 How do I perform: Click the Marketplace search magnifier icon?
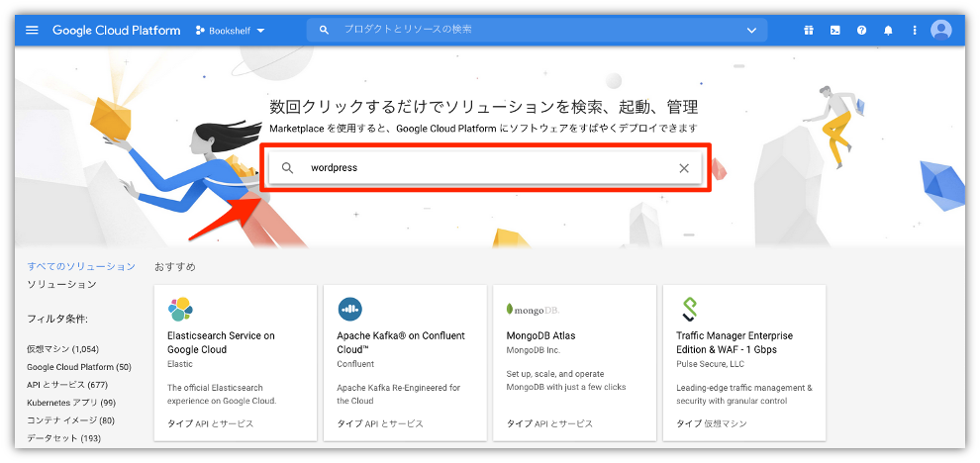point(287,168)
